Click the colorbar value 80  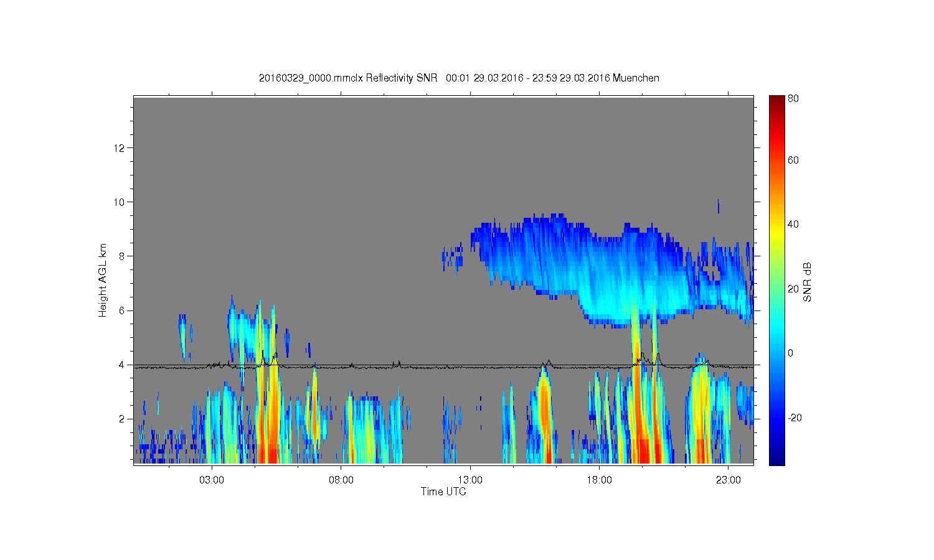[793, 98]
